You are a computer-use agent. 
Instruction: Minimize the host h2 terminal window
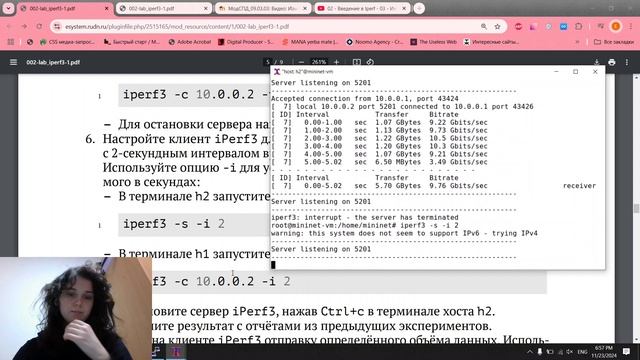coord(556,71)
